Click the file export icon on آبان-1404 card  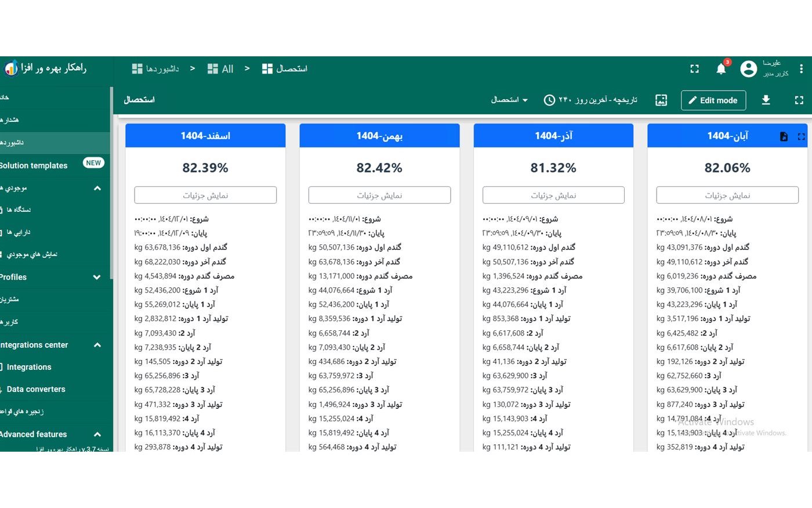(784, 136)
